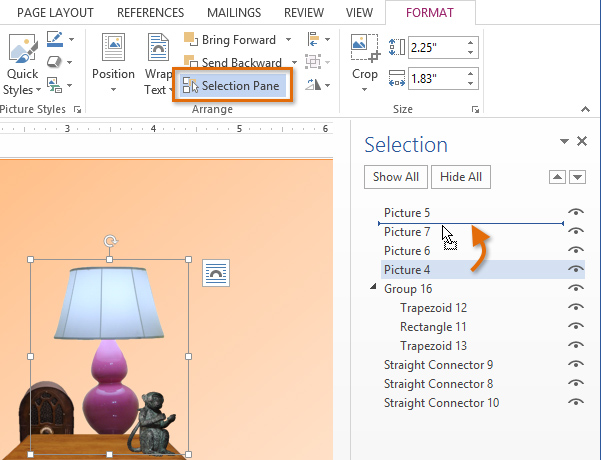Hide Picture 4 using its eye icon
The width and height of the screenshot is (601, 460).
pyautogui.click(x=576, y=269)
